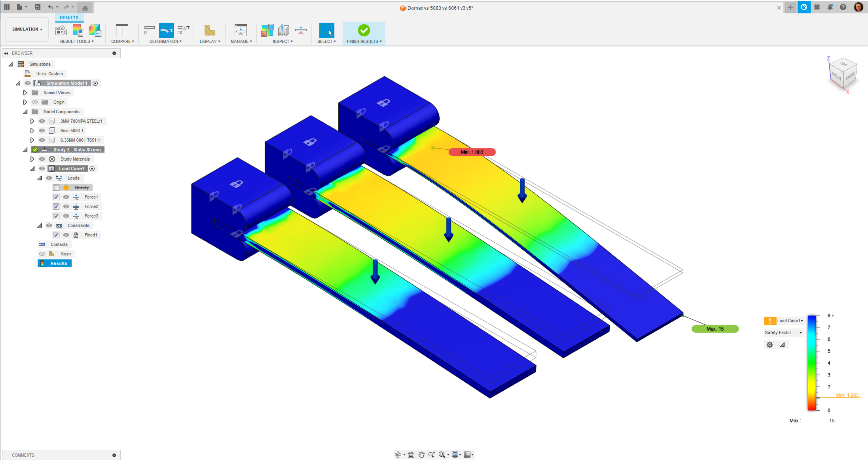Viewport: 868px width, 460px height.
Task: Click the Look At icon in navigation bar
Action: tap(411, 455)
